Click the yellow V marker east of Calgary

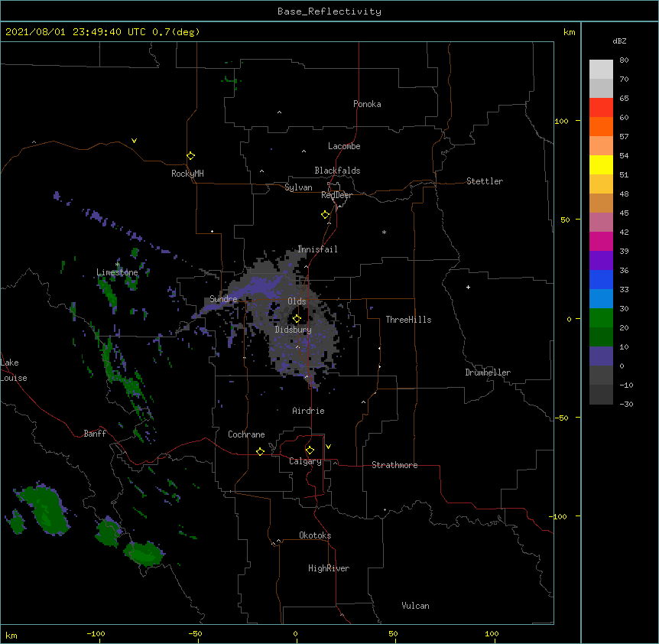(x=328, y=447)
